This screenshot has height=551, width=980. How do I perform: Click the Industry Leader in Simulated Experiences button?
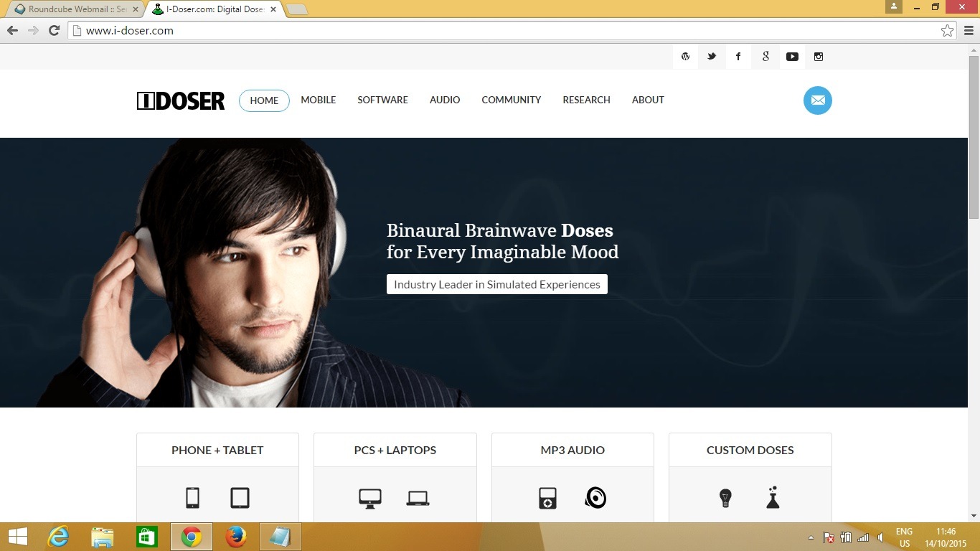[496, 284]
